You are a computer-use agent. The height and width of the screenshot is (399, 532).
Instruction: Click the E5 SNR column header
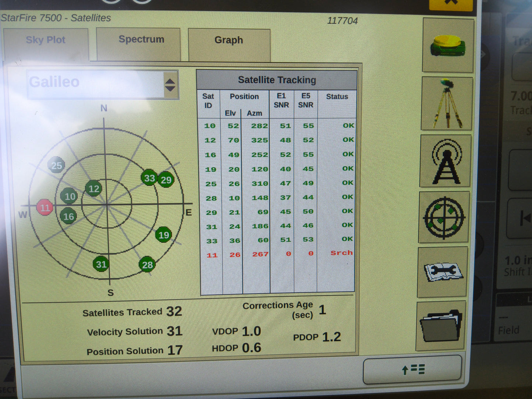[x=306, y=100]
